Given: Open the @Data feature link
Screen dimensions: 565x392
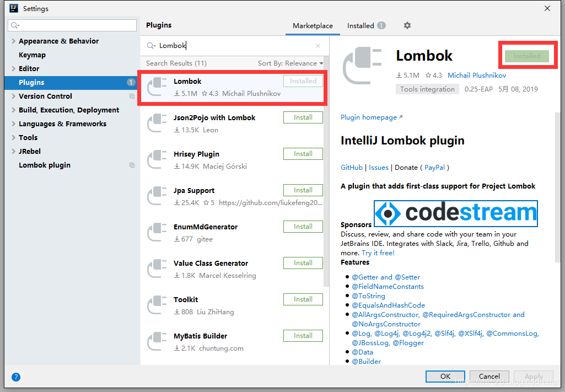Looking at the screenshot, I should click(x=362, y=352).
